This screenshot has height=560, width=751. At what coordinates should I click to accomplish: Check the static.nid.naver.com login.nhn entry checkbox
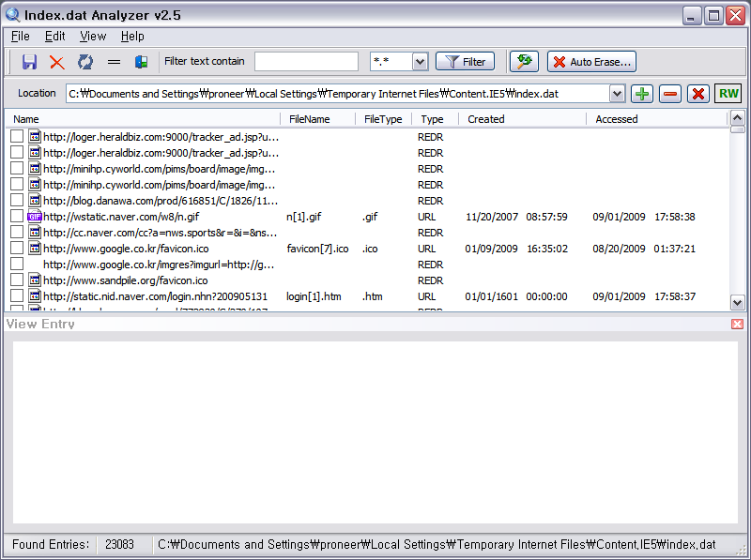pos(16,296)
